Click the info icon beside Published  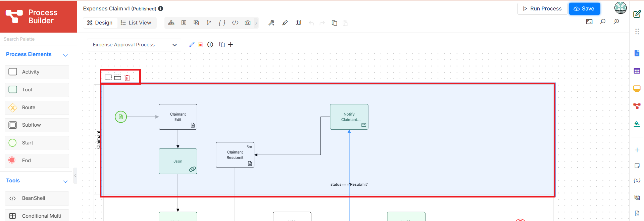coord(161,8)
